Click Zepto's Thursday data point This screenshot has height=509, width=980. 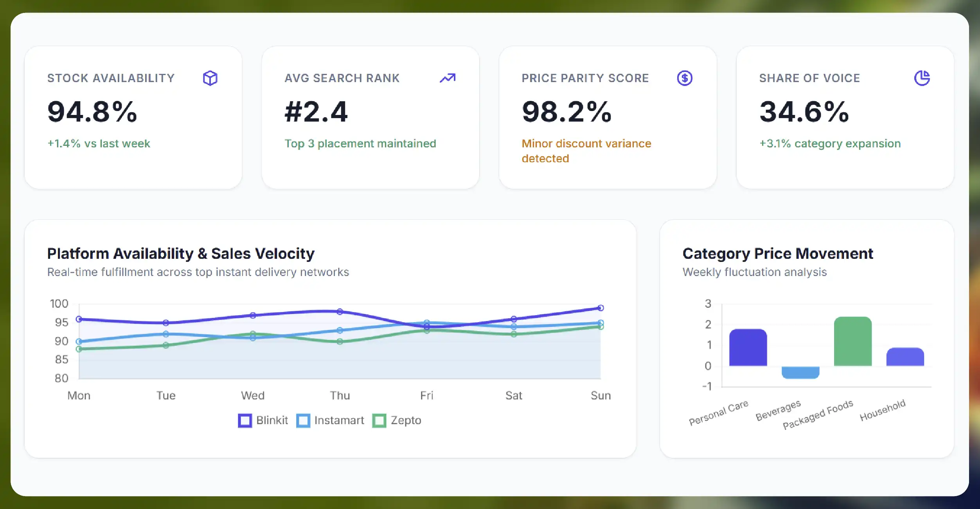pyautogui.click(x=340, y=341)
